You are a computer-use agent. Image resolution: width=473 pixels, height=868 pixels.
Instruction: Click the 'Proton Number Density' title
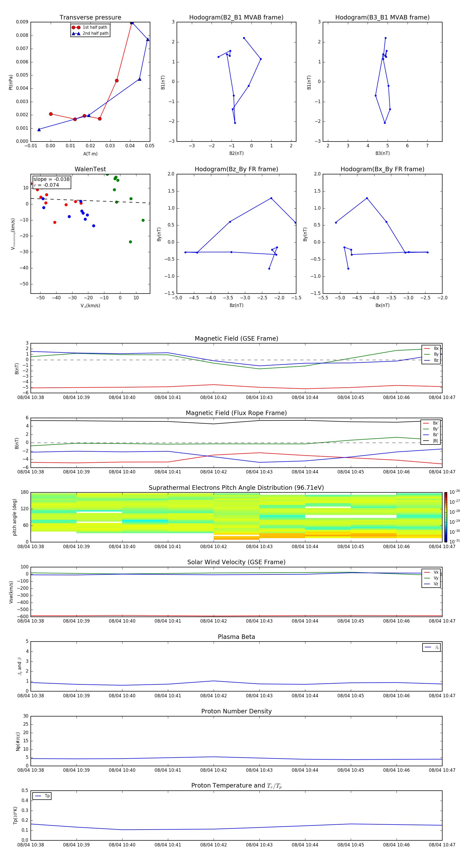236,711
